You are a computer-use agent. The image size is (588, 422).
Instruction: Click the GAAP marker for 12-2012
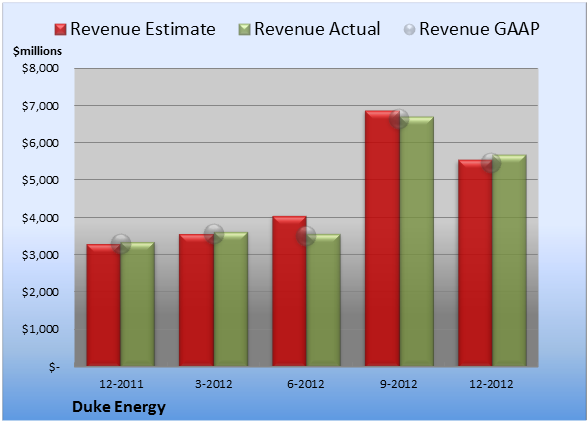tap(491, 163)
